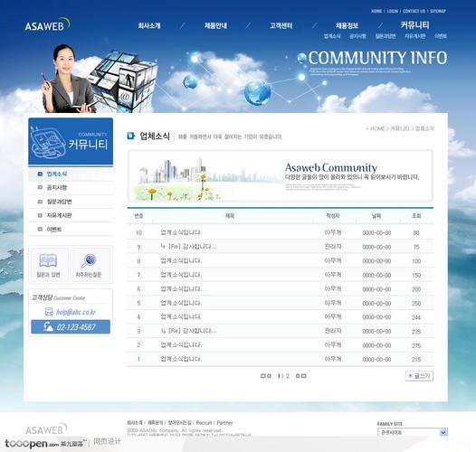The image size is (476, 452).
Task: Go to the last page with pagination icon
Action: point(304,376)
